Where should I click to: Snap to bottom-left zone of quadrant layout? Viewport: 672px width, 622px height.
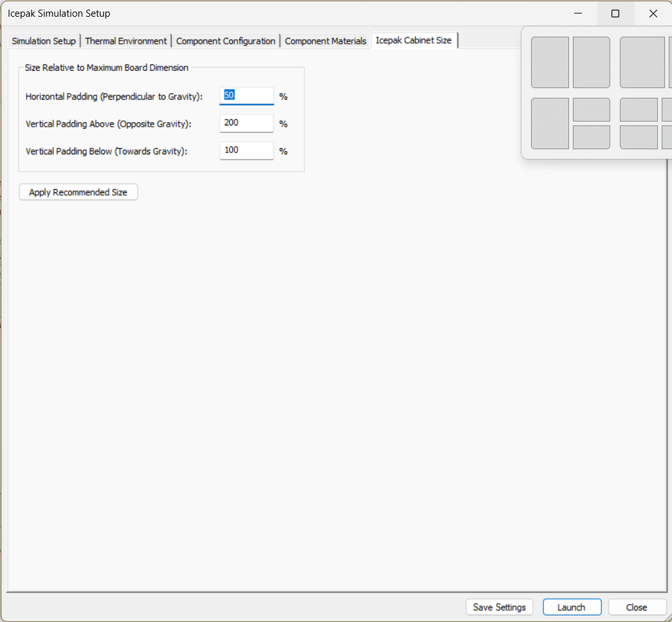[x=639, y=137]
